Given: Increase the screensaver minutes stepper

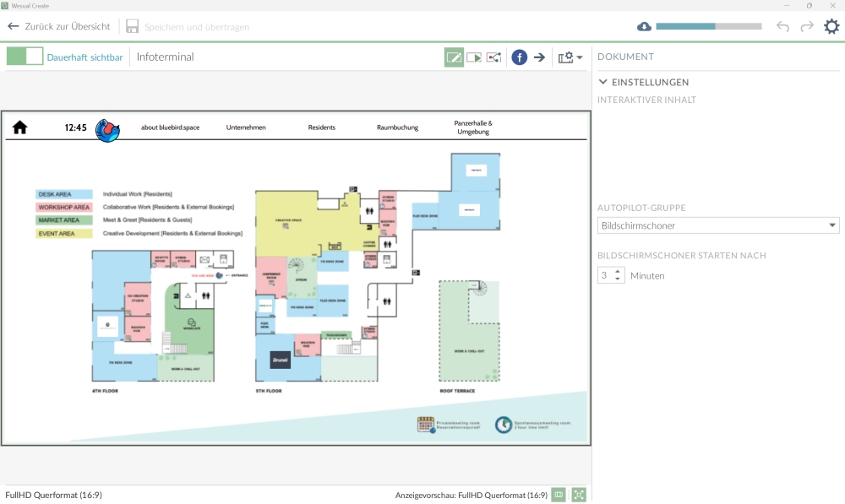Looking at the screenshot, I should click(x=618, y=272).
